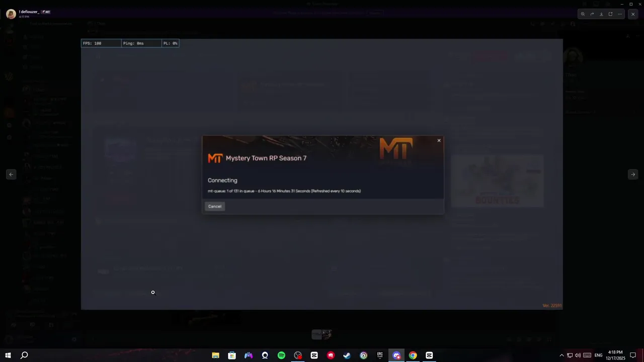Open the Windows notification center
644x362 pixels.
pos(633,355)
